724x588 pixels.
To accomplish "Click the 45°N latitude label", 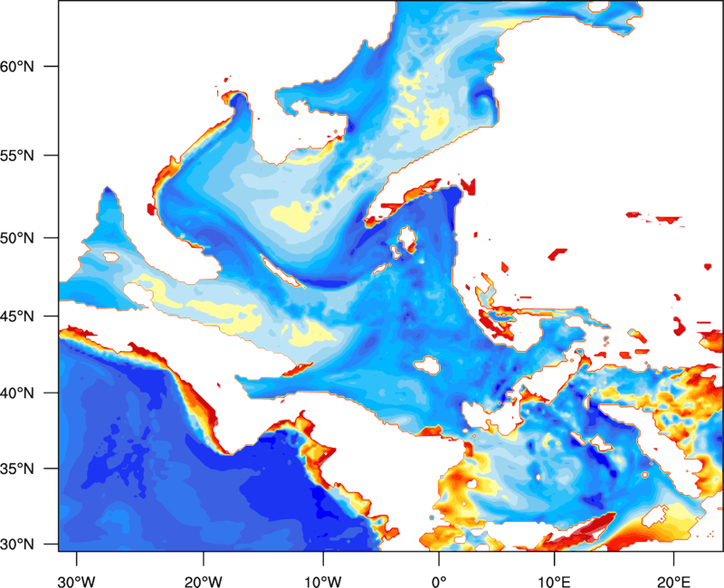I will click(x=17, y=317).
